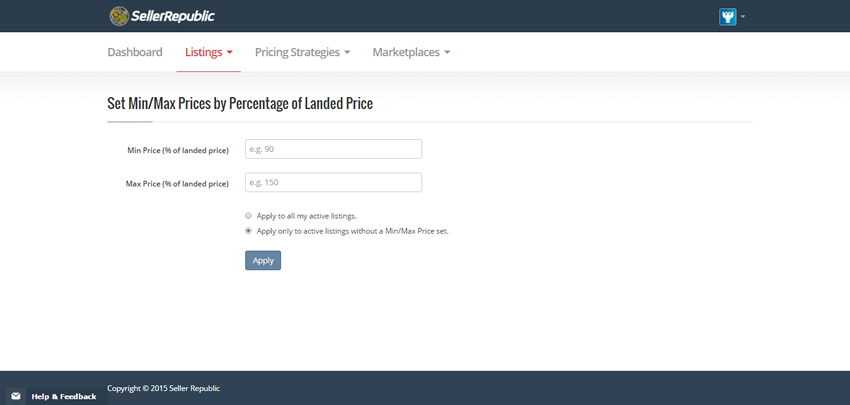
Task: Expand the Pricing Strategies dropdown
Action: (x=302, y=52)
